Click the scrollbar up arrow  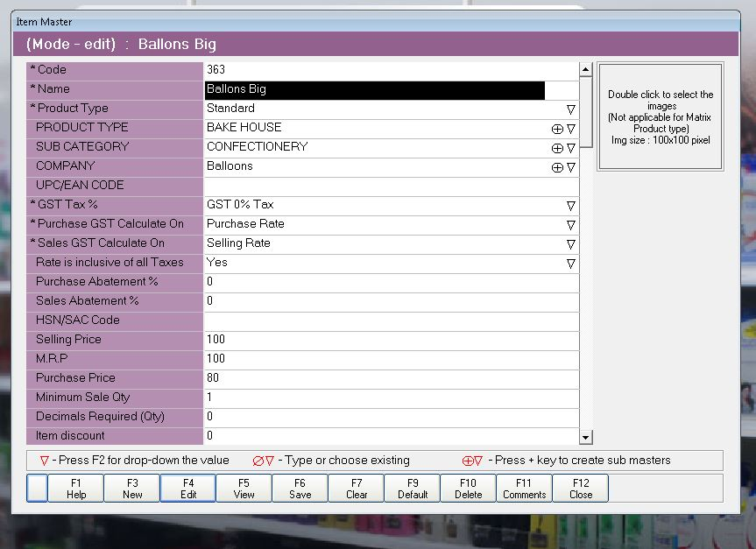[x=585, y=69]
